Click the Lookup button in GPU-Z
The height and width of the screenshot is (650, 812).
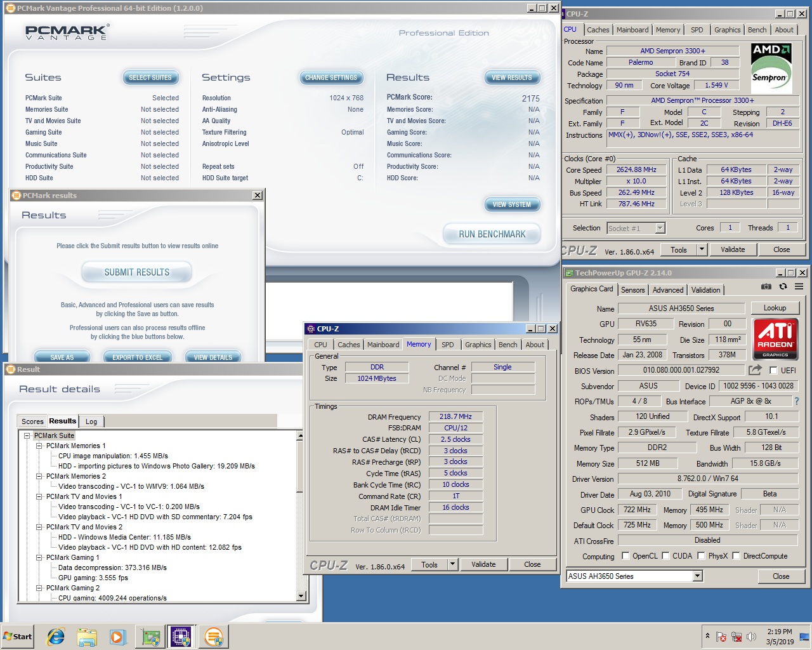(x=775, y=308)
